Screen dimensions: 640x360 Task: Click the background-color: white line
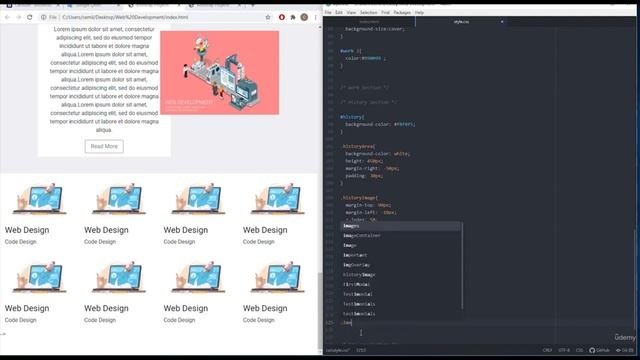coord(378,153)
